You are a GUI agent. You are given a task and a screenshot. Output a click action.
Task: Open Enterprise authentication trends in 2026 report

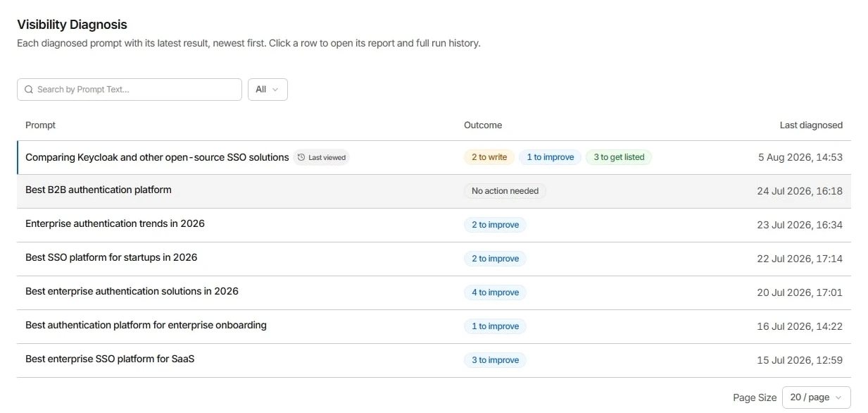(x=434, y=225)
